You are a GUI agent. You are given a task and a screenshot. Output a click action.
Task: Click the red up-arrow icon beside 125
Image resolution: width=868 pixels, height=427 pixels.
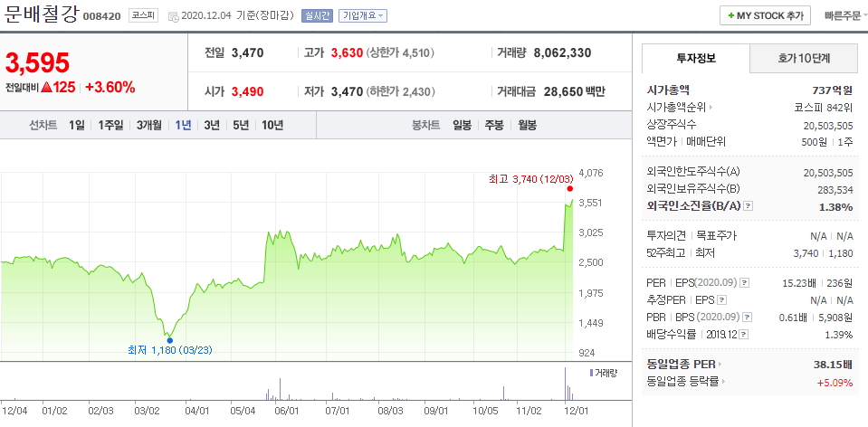(46, 88)
